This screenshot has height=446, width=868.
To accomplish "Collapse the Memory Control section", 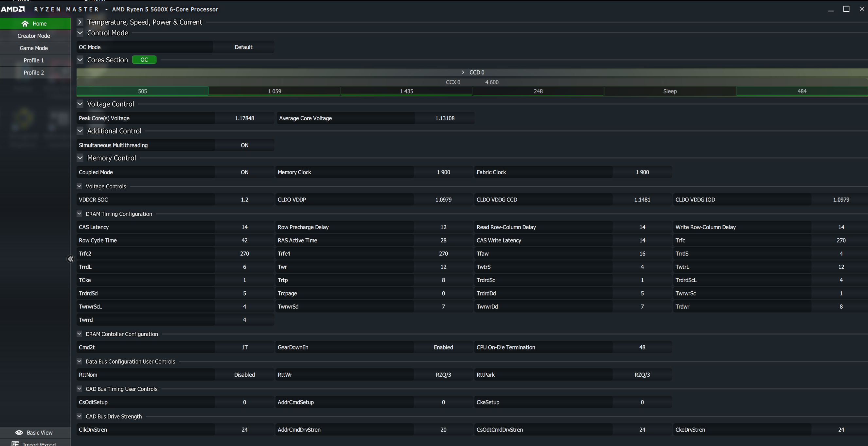I will (80, 158).
